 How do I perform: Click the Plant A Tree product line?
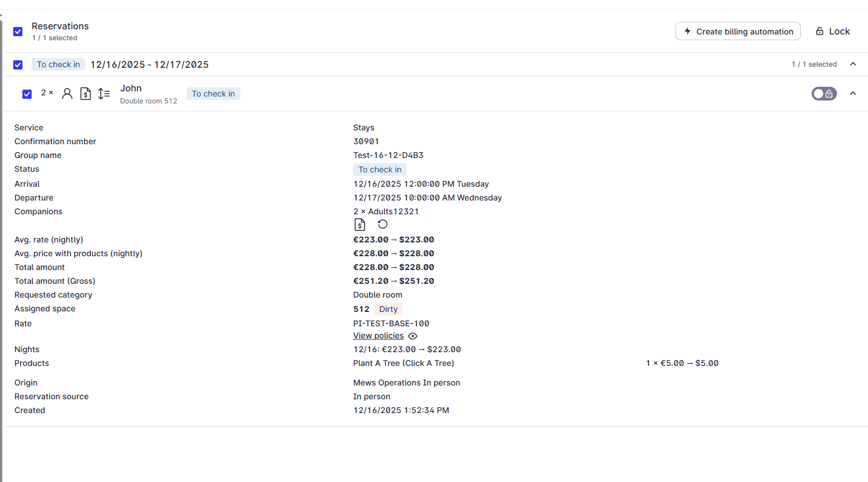point(404,363)
